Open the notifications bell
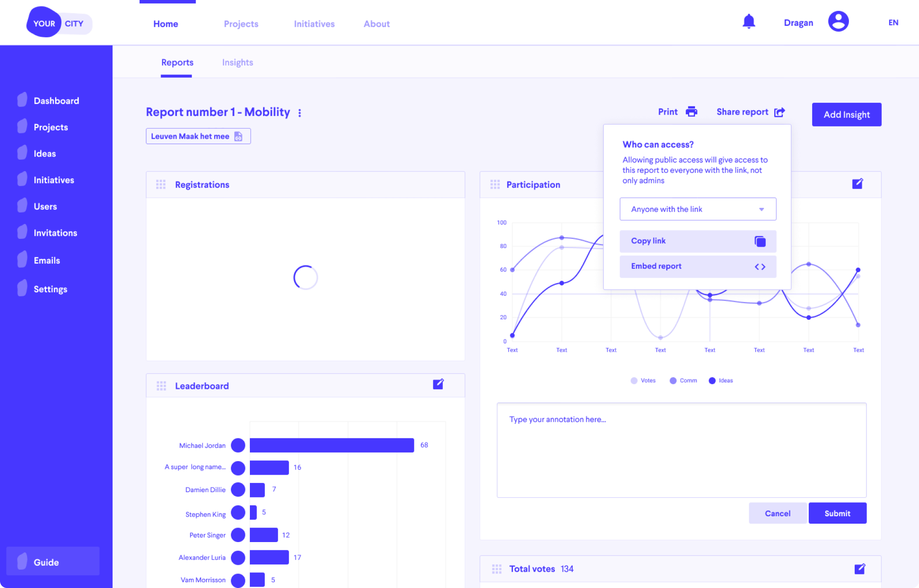This screenshot has height=588, width=919. (749, 21)
